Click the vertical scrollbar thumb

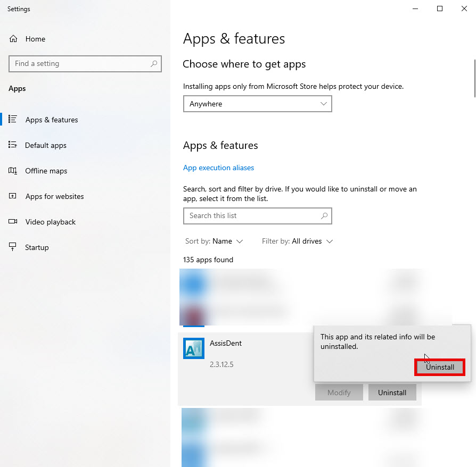[474, 79]
